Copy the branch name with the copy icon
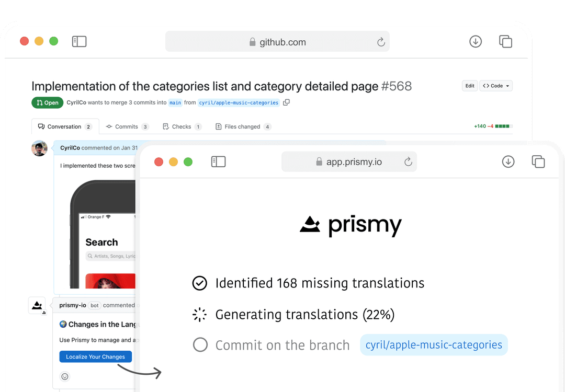The width and height of the screenshot is (565, 392). [286, 102]
